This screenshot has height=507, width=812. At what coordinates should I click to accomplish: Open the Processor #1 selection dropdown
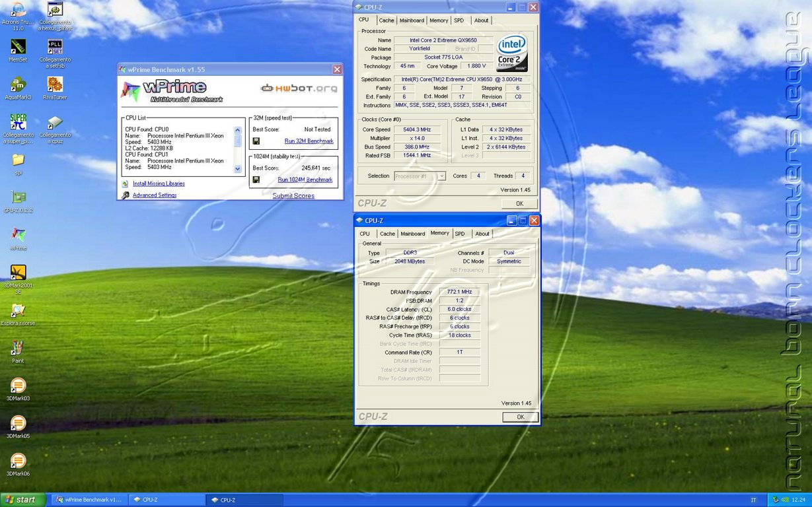420,176
